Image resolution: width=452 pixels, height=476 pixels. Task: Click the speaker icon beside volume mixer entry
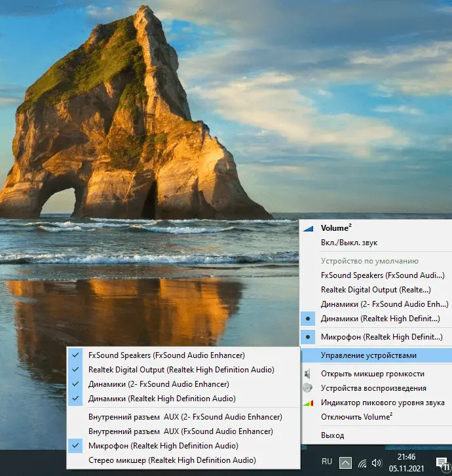coord(307,374)
